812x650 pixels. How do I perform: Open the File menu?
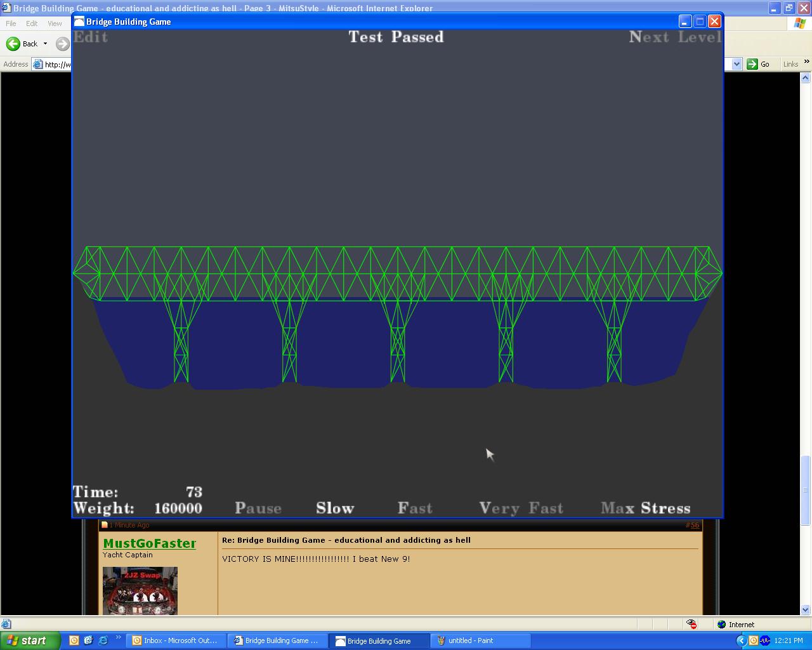click(11, 23)
